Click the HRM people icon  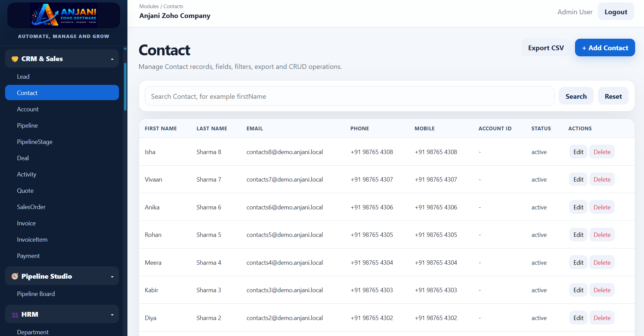coord(15,315)
